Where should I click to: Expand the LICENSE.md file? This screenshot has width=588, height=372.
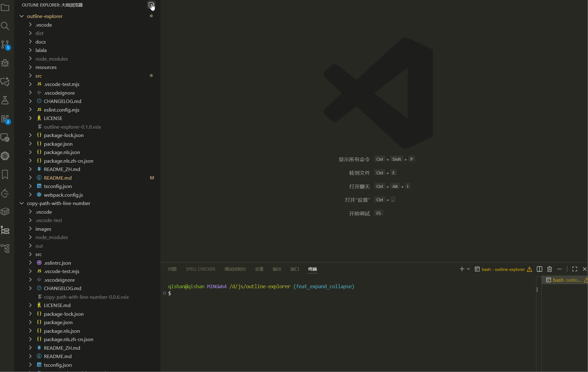(x=30, y=305)
